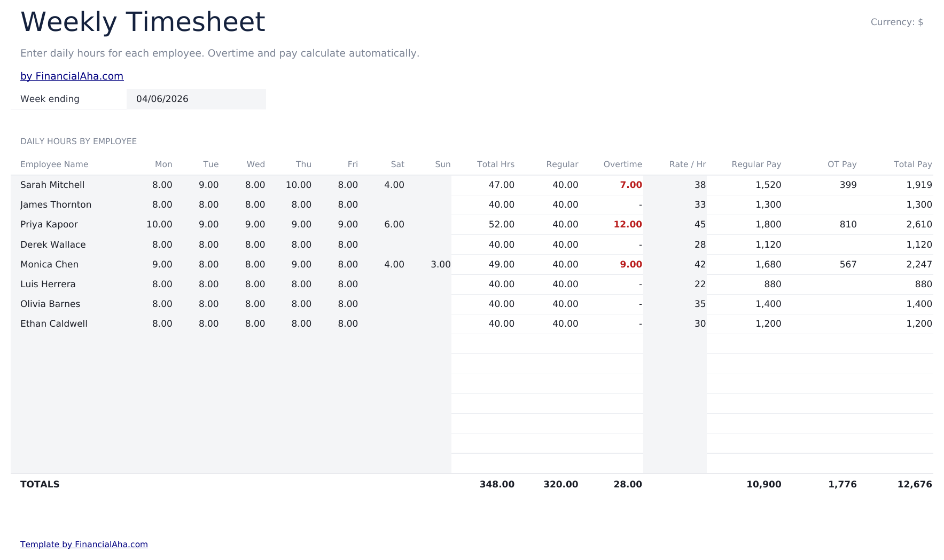The width and height of the screenshot is (944, 560).
Task: Select the 'Regular Pay' column header
Action: pyautogui.click(x=756, y=164)
